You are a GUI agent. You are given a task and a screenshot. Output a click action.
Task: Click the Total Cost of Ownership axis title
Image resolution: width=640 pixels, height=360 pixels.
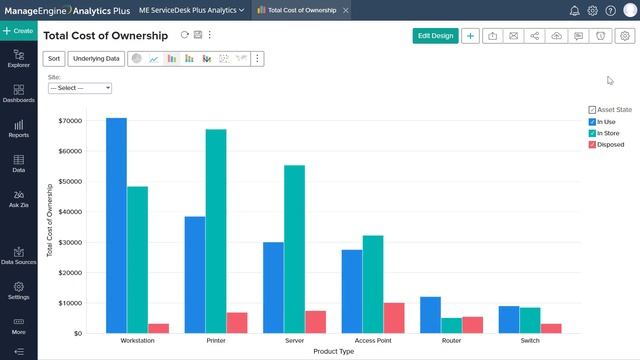tap(49, 220)
